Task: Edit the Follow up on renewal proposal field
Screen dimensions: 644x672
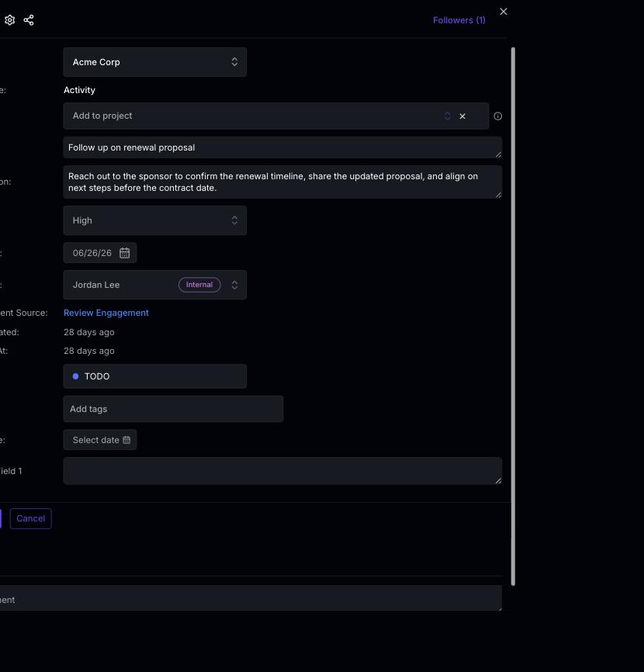Action: click(282, 147)
